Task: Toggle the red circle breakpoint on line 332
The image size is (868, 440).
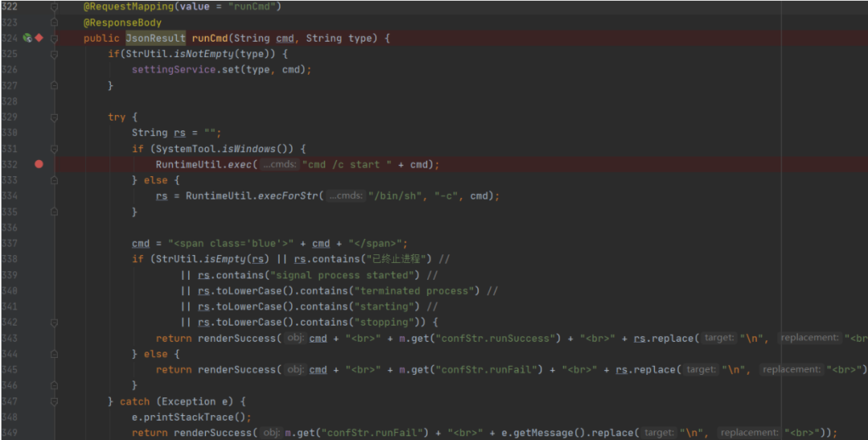Action: [39, 164]
